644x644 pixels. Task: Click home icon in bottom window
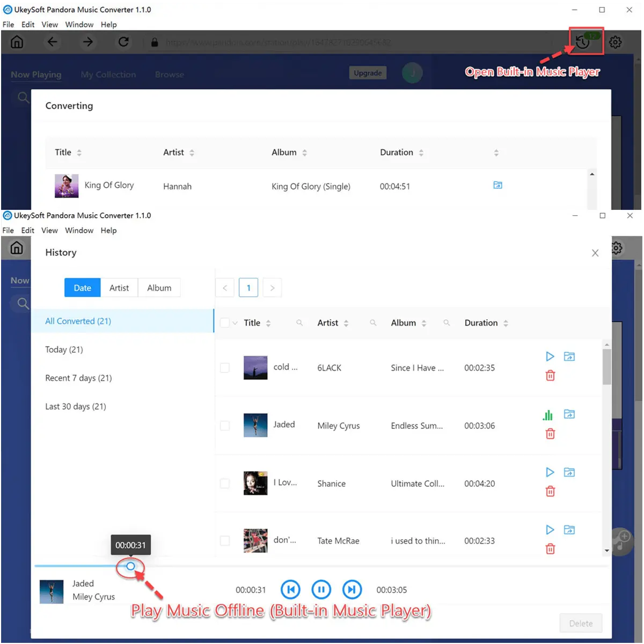tap(17, 247)
